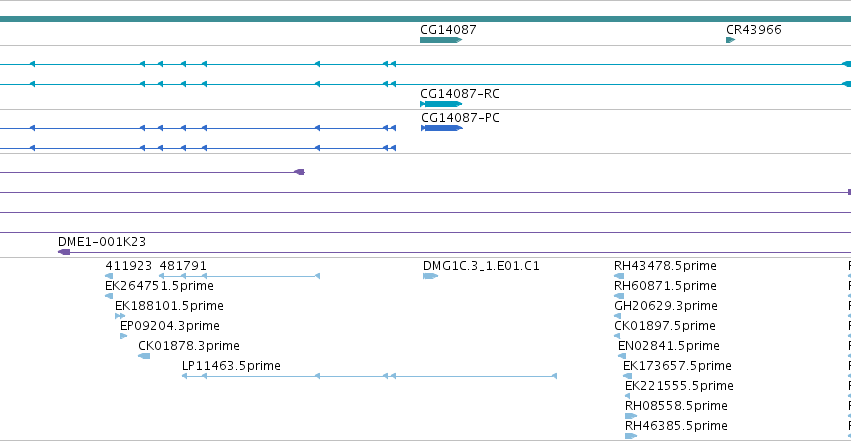Select the CG14087-PC protein feature
The image size is (851, 441).
(442, 128)
